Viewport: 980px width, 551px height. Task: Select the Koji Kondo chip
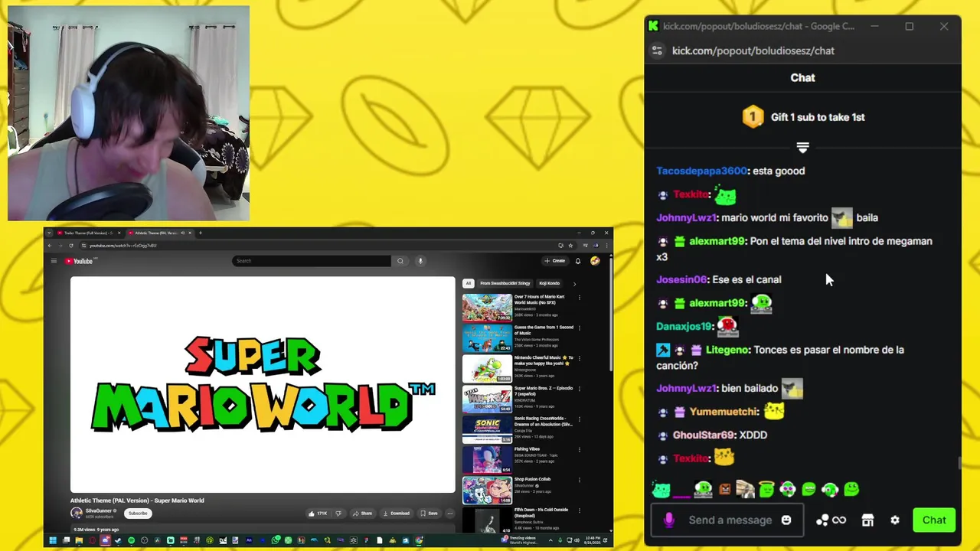549,283
